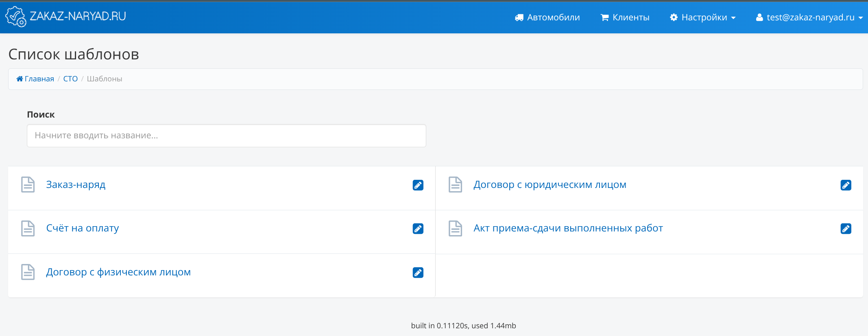This screenshot has height=336, width=868.
Task: Open the test@zakaz-naryad.ru account dropdown
Action: (x=809, y=17)
